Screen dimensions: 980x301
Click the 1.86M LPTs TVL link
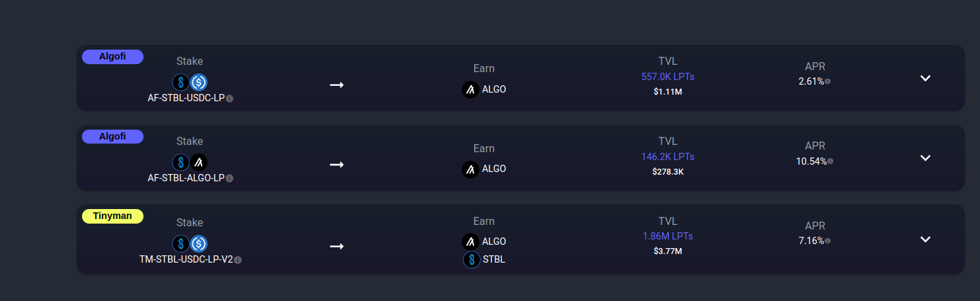(668, 236)
